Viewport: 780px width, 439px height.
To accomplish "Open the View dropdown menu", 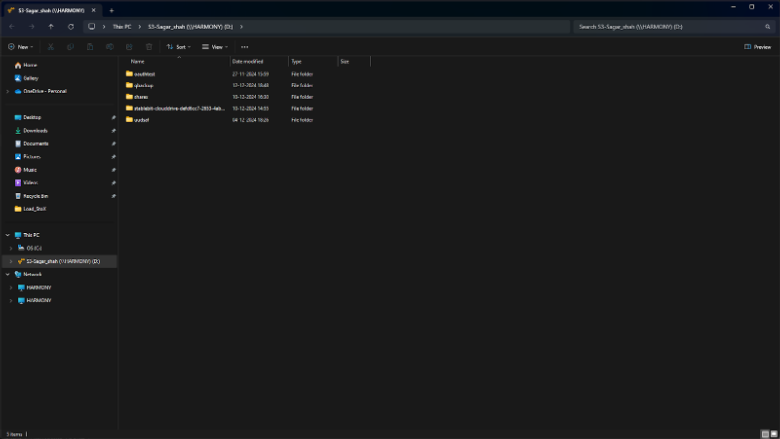I will click(x=215, y=47).
